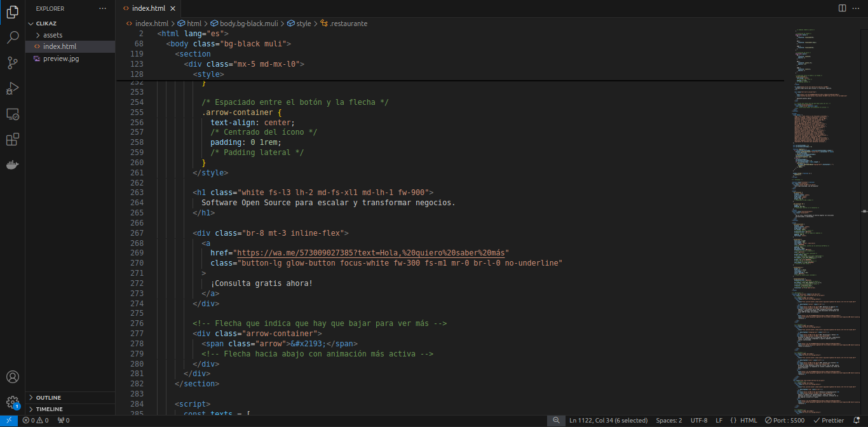Expand the Timeline section
The width and height of the screenshot is (868, 427).
[x=70, y=409]
